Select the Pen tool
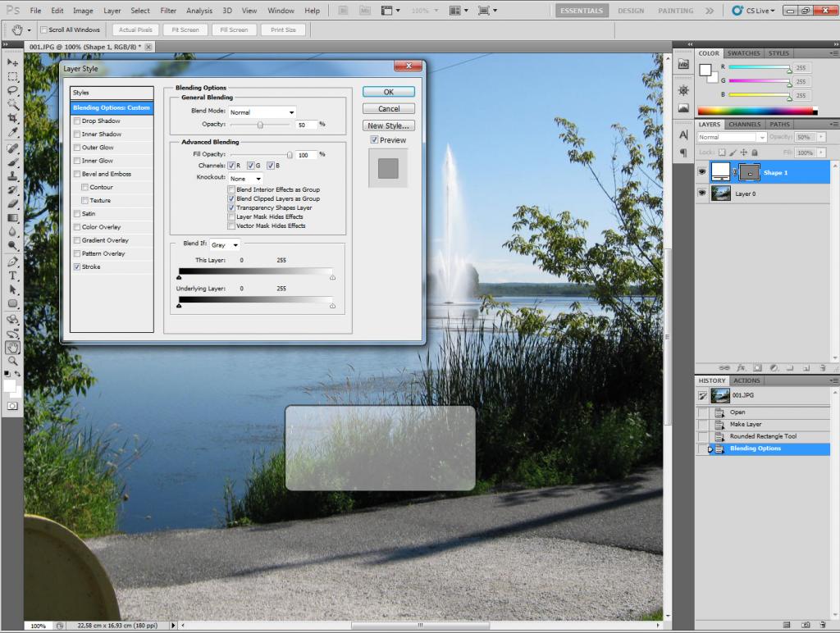Screen dimensions: 840x633 [x=12, y=262]
